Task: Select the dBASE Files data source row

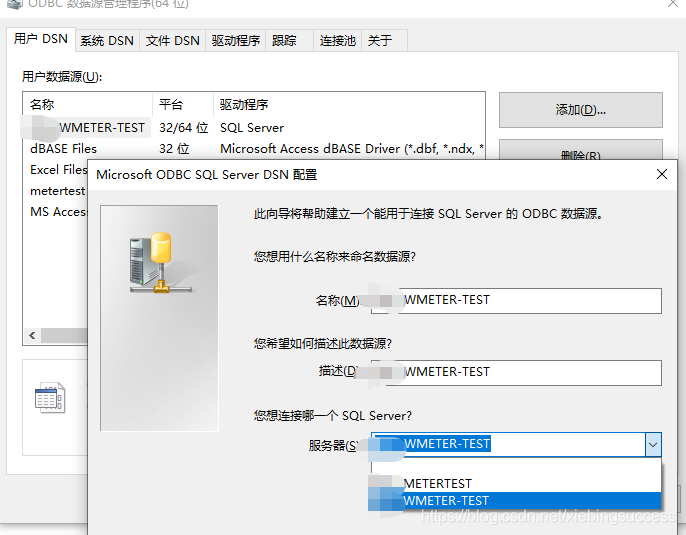Action: [254, 149]
